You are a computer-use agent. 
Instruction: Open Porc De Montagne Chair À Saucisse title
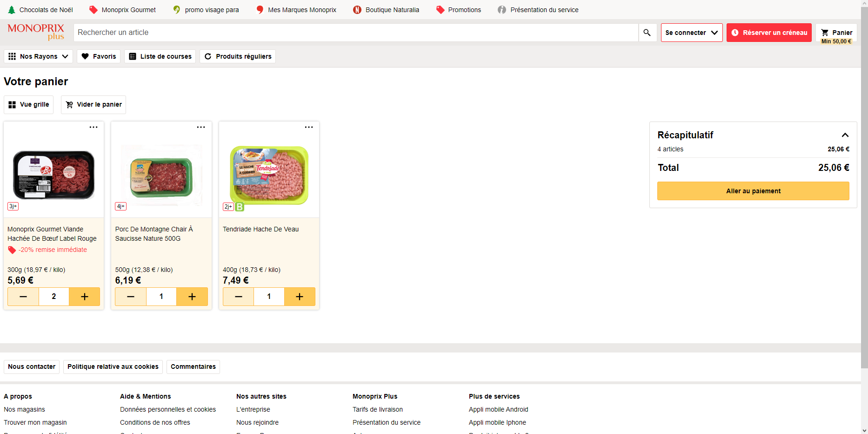tap(154, 234)
